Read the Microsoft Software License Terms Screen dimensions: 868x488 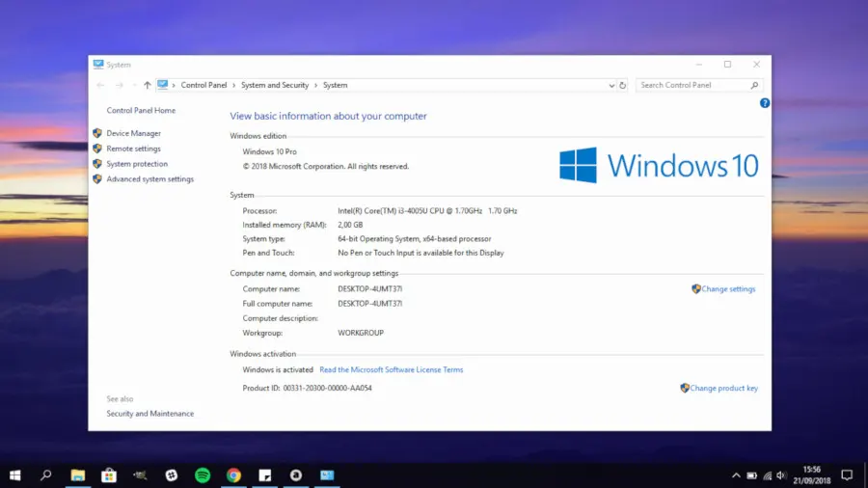tap(392, 369)
